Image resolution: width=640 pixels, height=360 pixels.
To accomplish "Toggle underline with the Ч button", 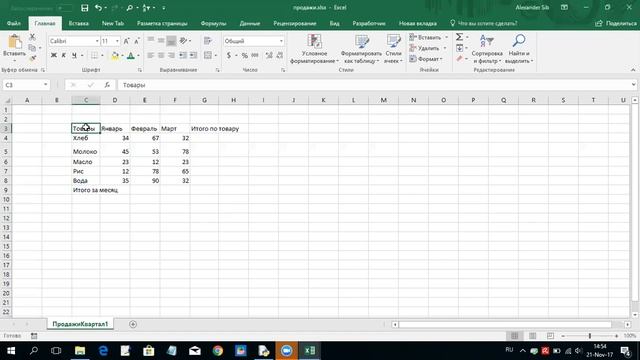I will [x=74, y=56].
